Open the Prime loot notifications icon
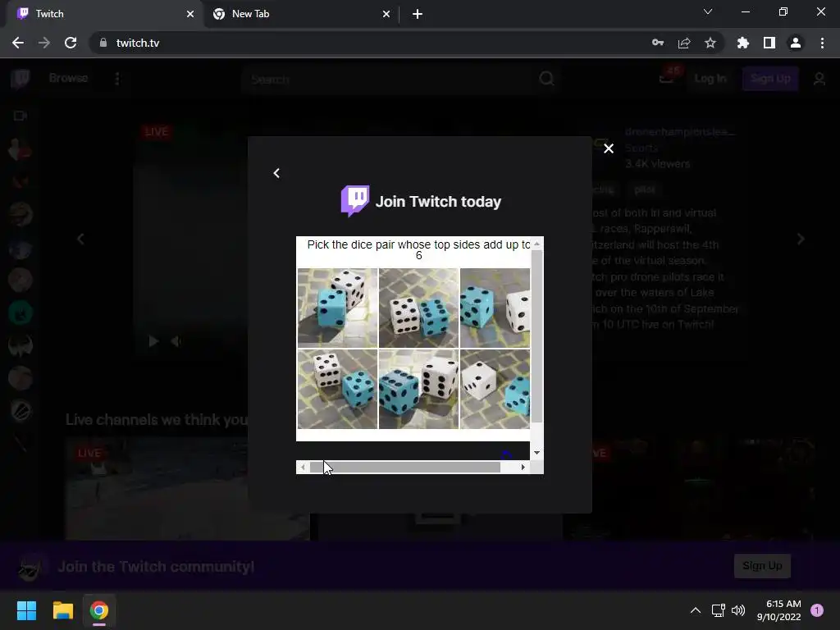Viewport: 840px width, 630px height. point(668,78)
